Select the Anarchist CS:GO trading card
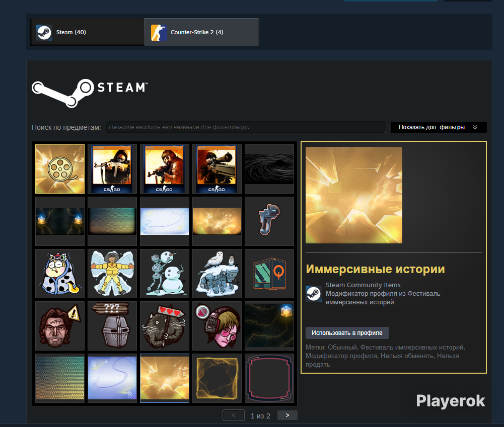 (112, 169)
